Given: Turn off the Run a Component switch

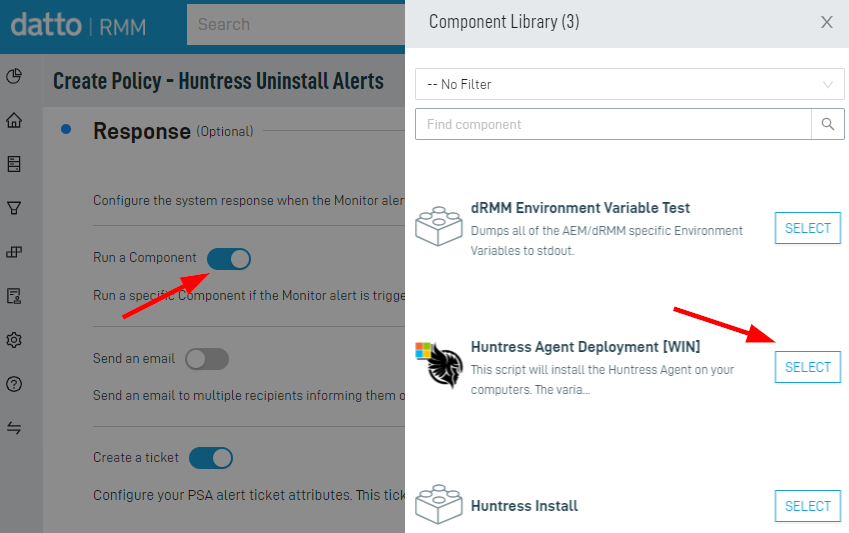Looking at the screenshot, I should click(x=229, y=259).
